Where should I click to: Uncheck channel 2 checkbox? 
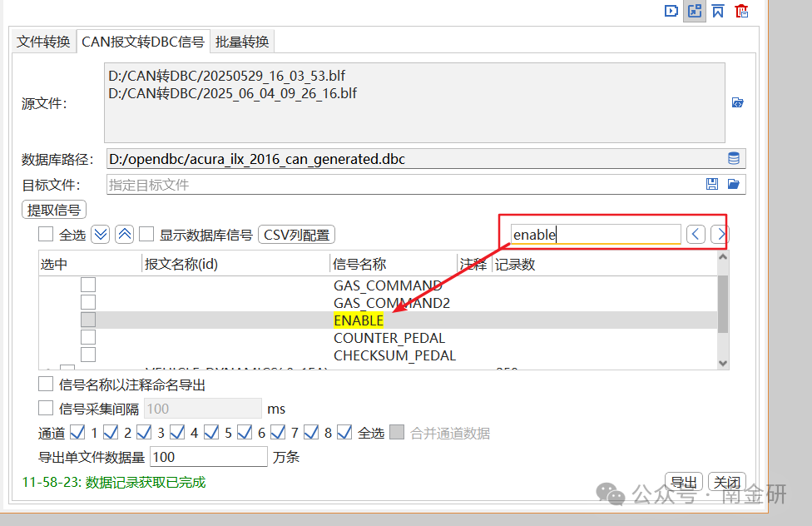point(111,432)
